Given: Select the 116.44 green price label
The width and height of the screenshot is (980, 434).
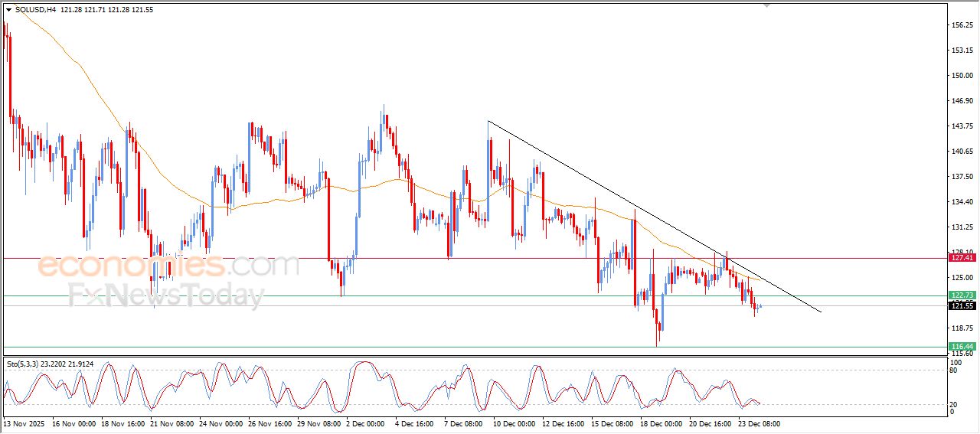Looking at the screenshot, I should [962, 347].
